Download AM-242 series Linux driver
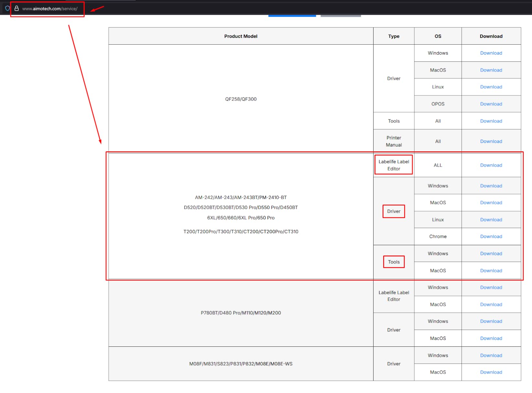The height and width of the screenshot is (393, 532). coord(491,220)
